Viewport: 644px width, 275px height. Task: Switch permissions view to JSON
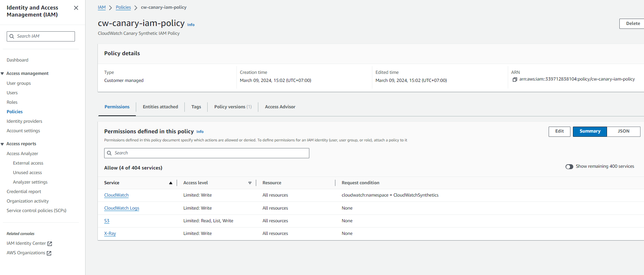tap(623, 131)
